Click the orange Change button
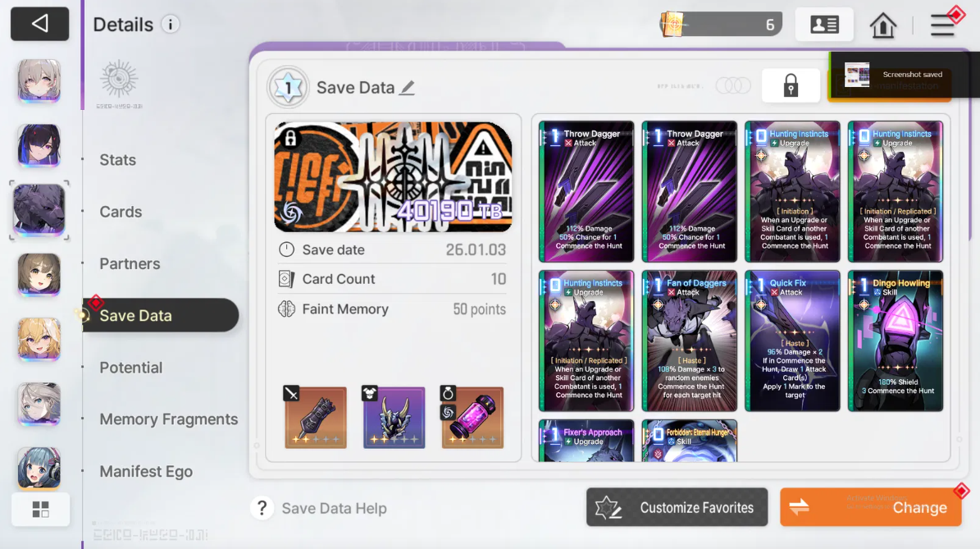Image resolution: width=980 pixels, height=549 pixels. pyautogui.click(x=871, y=507)
